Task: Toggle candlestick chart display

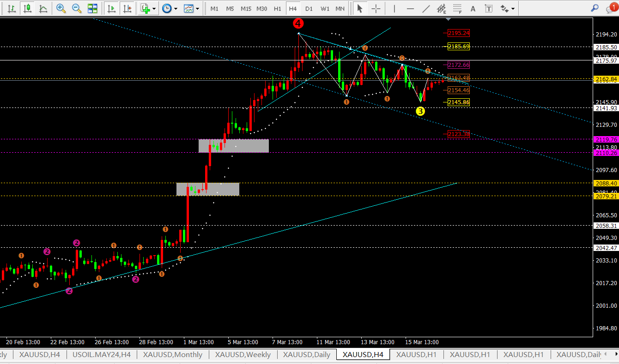Action: tap(28, 8)
